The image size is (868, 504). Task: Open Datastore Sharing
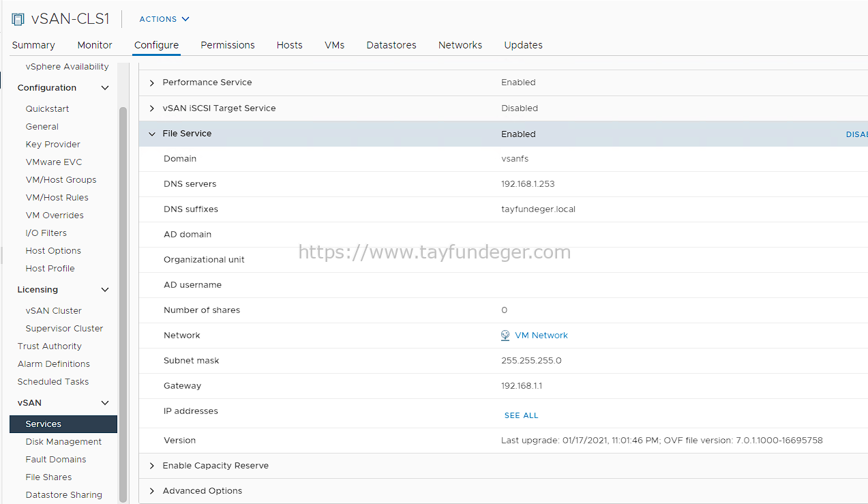64,495
